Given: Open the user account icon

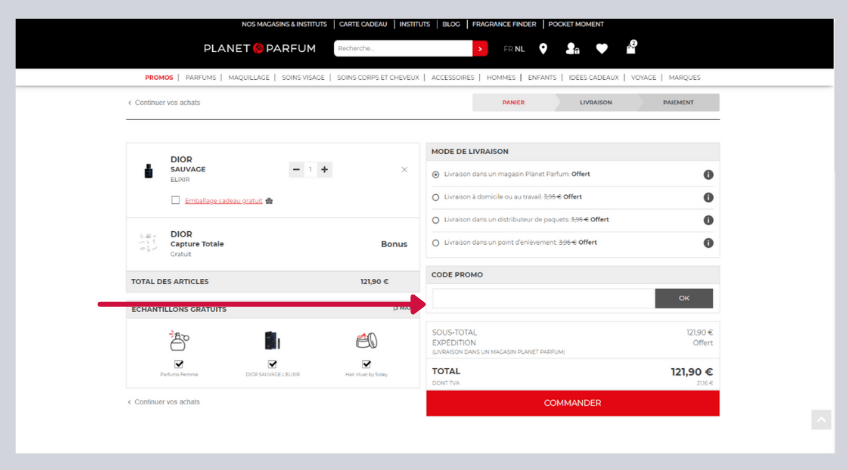Looking at the screenshot, I should (x=572, y=48).
